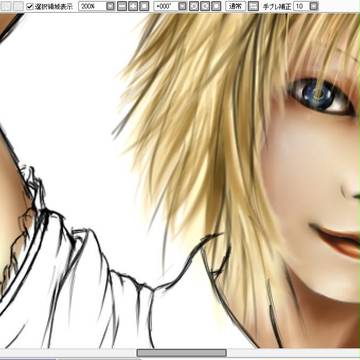The width and height of the screenshot is (360, 360).
Task: Open the zoom percentage dropdown
Action: pos(110,6)
